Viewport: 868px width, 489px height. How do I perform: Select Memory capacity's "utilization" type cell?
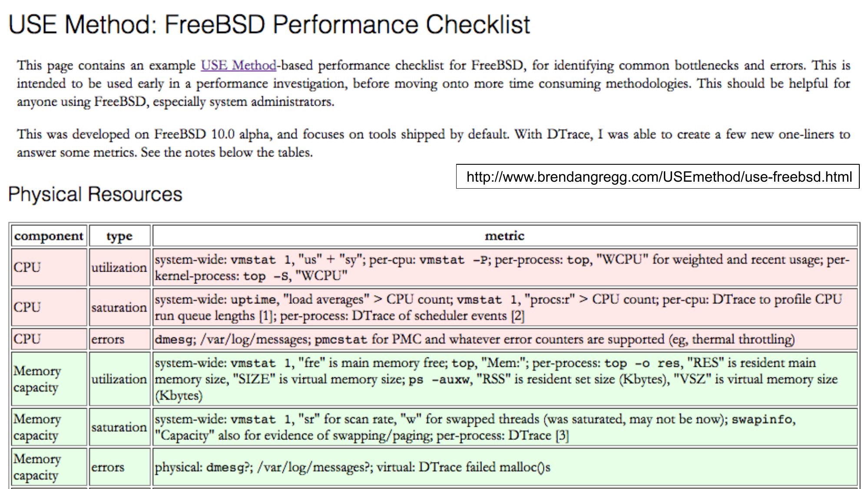coord(119,379)
